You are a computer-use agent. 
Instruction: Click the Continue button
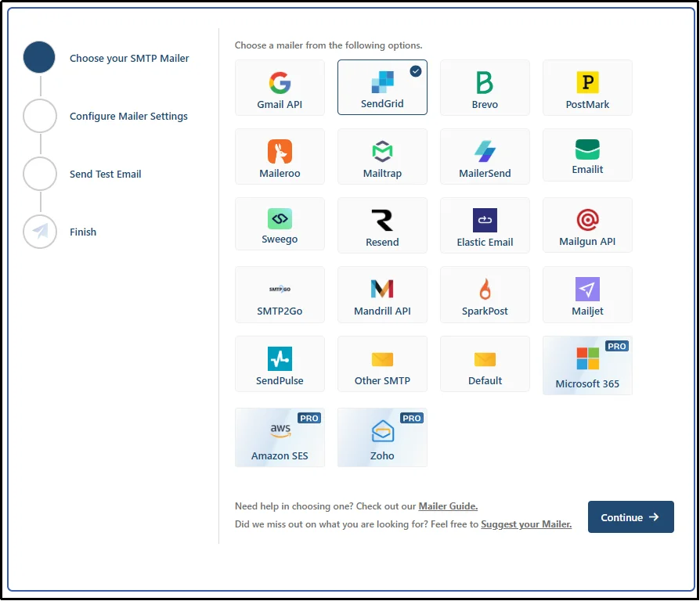[x=631, y=516]
